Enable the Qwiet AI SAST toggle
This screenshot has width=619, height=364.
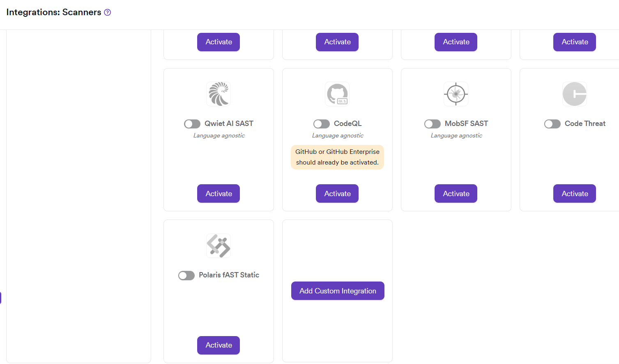coord(192,124)
